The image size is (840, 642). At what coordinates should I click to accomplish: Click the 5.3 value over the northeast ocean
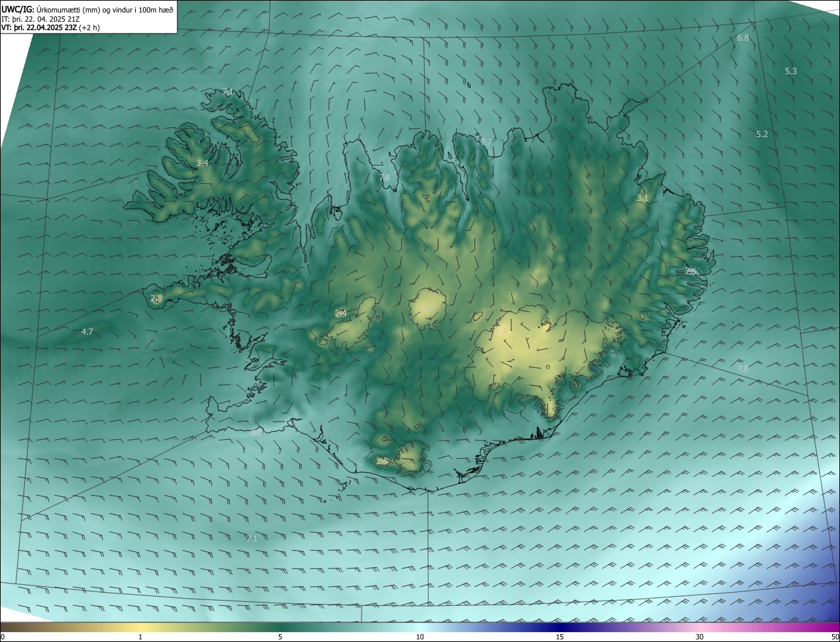791,71
